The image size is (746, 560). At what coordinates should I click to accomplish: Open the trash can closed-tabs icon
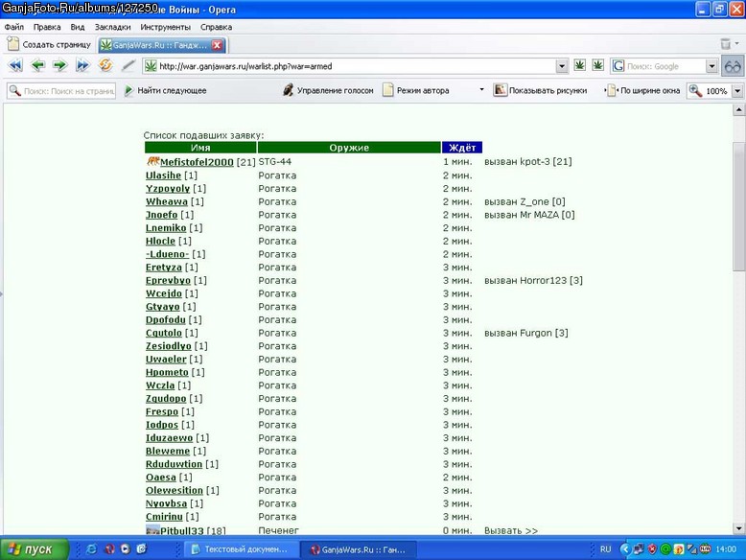click(726, 44)
